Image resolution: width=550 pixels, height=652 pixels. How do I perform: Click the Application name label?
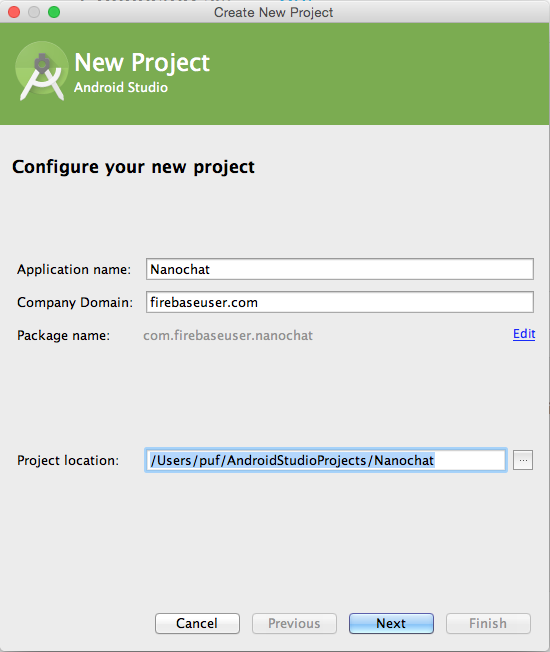pyautogui.click(x=74, y=269)
